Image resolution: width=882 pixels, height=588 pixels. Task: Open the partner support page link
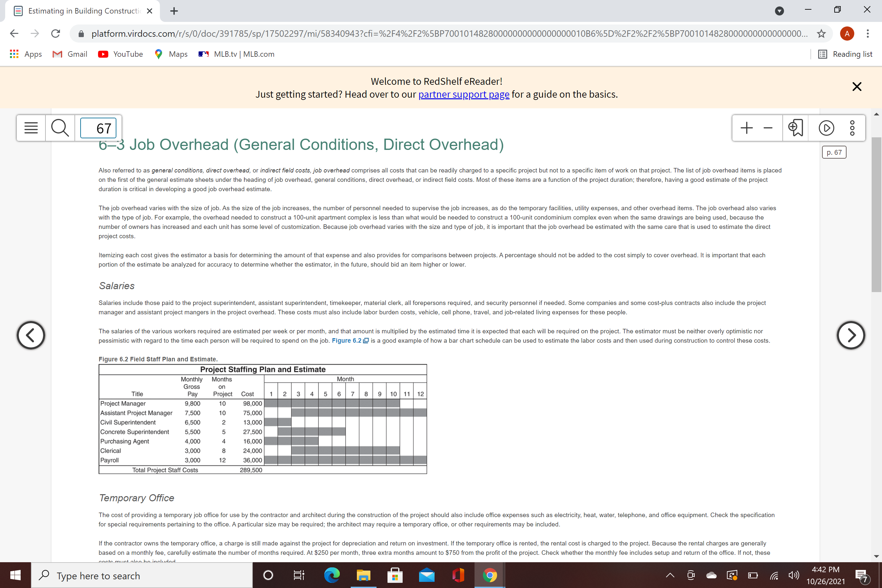[464, 94]
